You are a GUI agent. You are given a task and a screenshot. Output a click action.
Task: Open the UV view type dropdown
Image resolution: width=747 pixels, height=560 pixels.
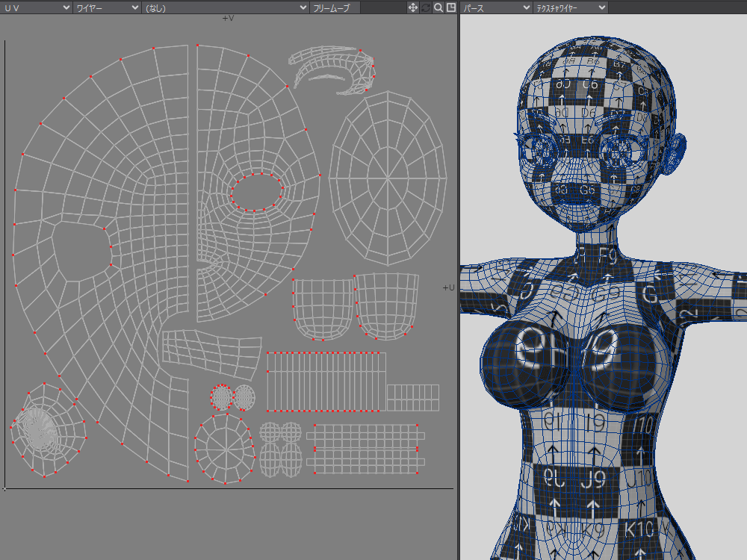(x=36, y=7)
